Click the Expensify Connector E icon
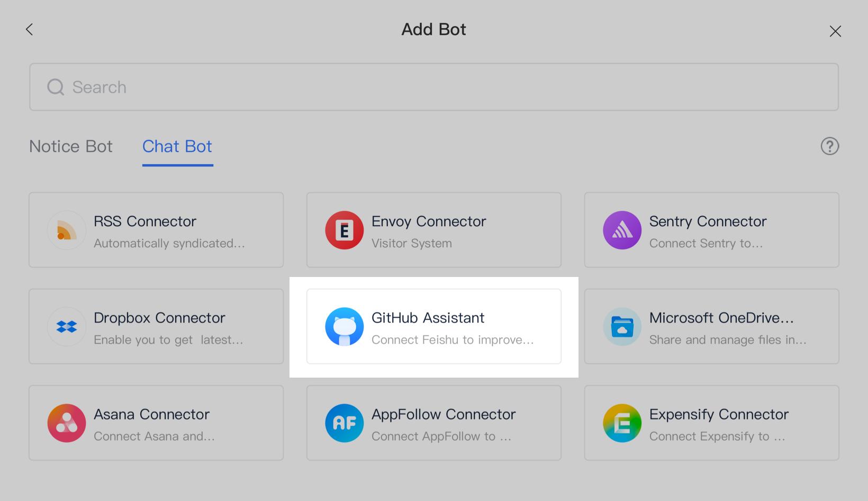The height and width of the screenshot is (501, 868). pos(622,423)
